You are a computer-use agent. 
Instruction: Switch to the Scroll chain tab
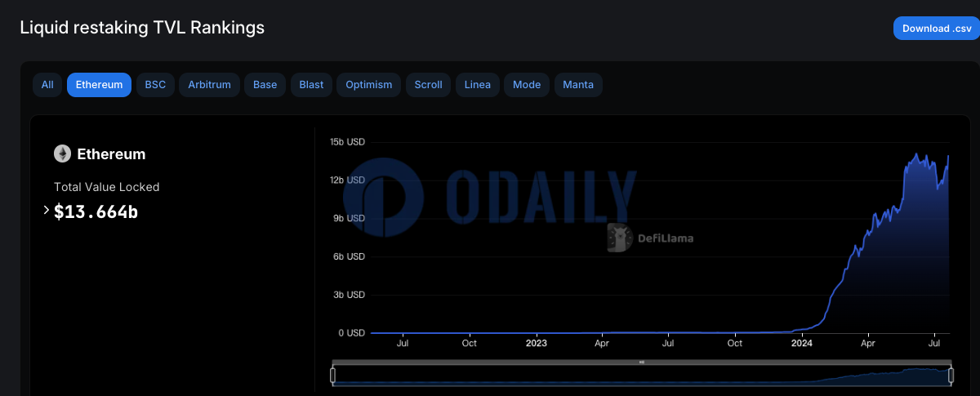tap(429, 85)
